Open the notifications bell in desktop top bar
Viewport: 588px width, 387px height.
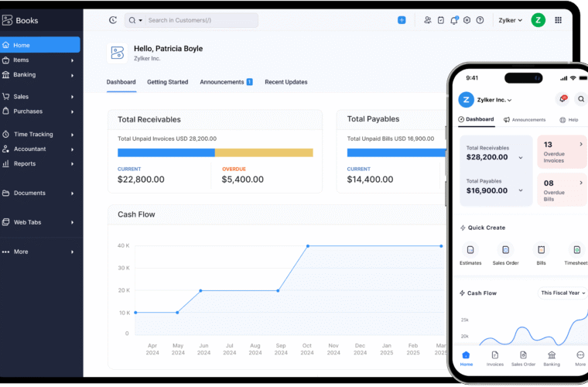pos(454,20)
